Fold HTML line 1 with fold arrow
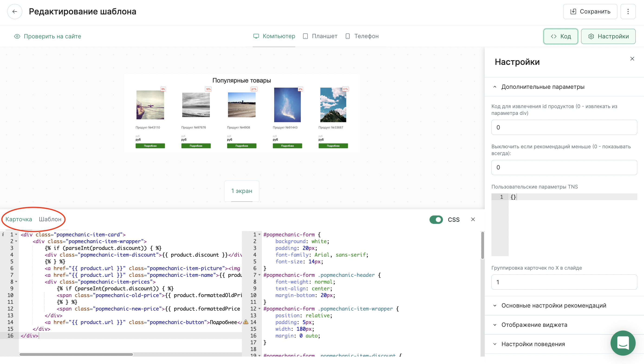Screen dimensions: 644x364 click(16, 235)
